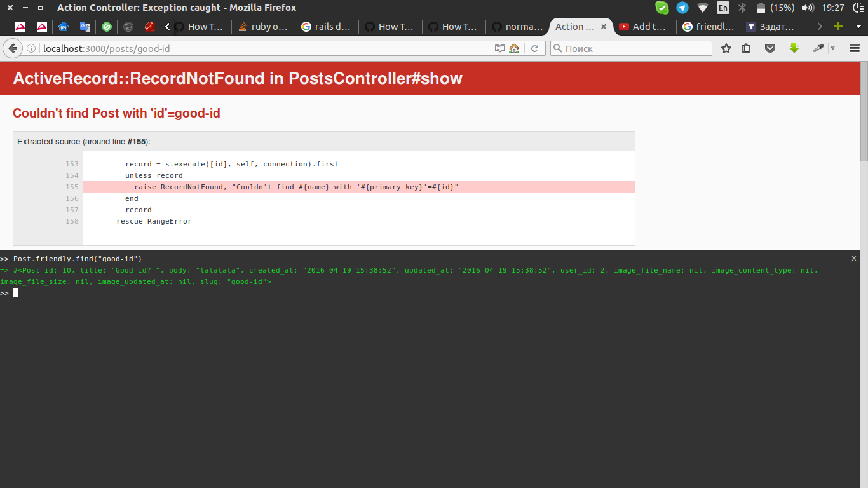Image resolution: width=868 pixels, height=488 pixels.
Task: Open the Firefox hamburger menu
Action: [855, 48]
